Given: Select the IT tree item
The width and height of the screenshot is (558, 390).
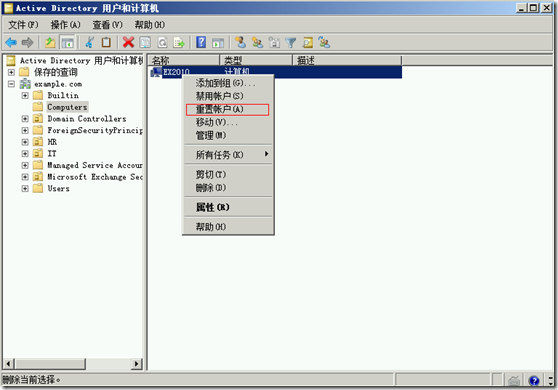Looking at the screenshot, I should pyautogui.click(x=52, y=154).
